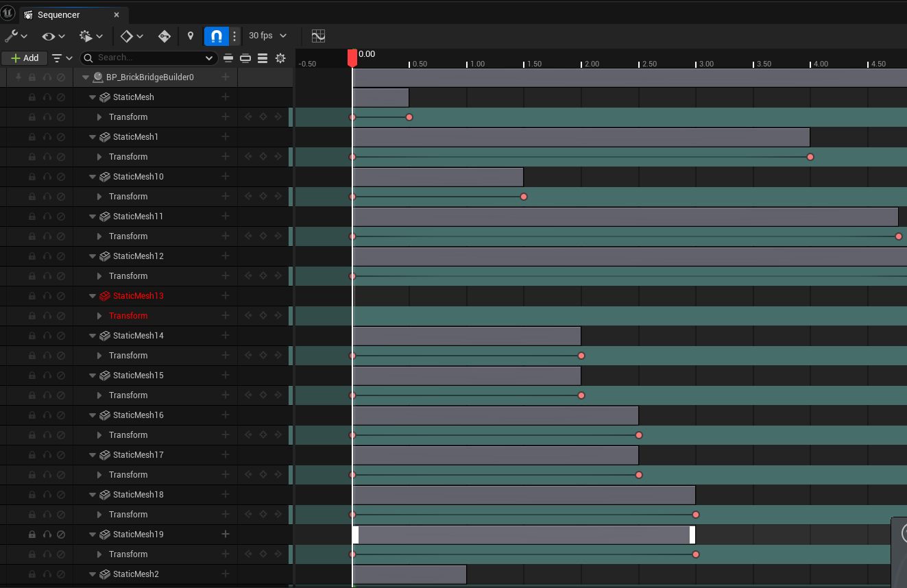The image size is (907, 588).
Task: Open snapping options with three dots
Action: (x=234, y=36)
